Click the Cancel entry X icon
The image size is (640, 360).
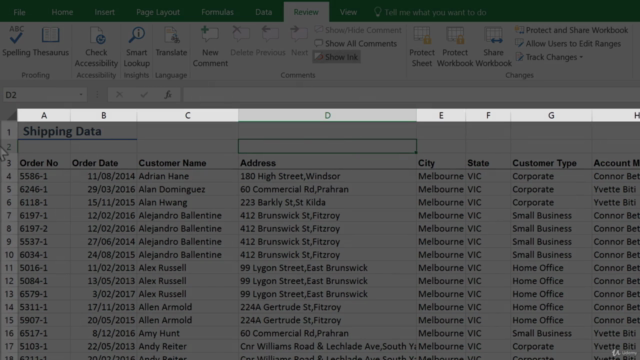(x=119, y=95)
